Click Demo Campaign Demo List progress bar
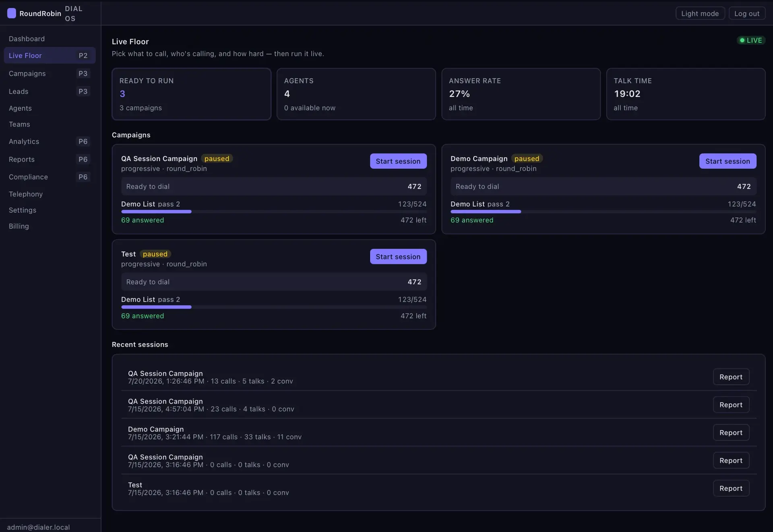Viewport: 773px width, 532px height. coord(603,211)
